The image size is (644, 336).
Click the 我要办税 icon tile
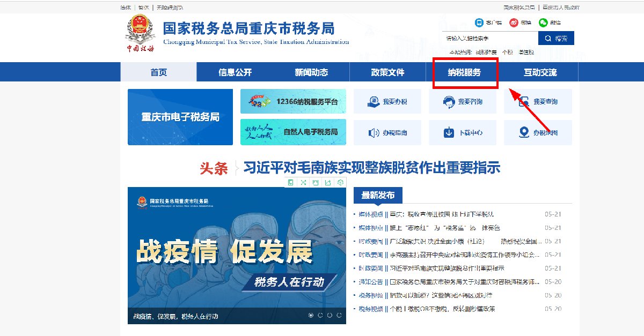(387, 101)
